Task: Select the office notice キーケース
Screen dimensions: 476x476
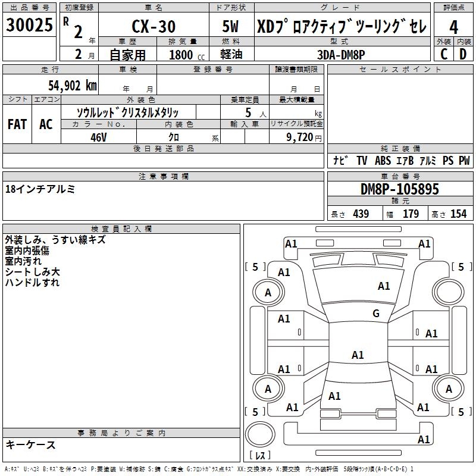Action: [x=31, y=445]
